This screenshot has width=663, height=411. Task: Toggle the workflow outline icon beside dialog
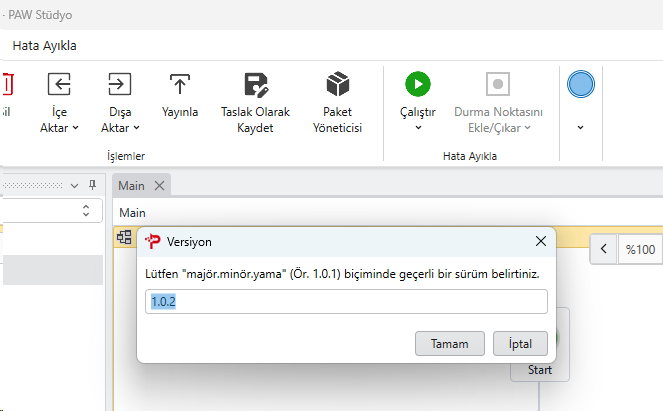(124, 237)
